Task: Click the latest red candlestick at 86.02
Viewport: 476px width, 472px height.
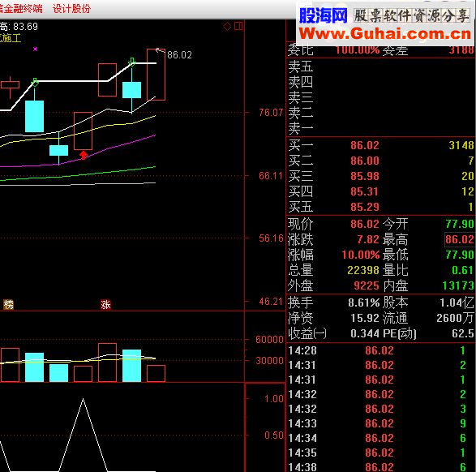Action: 156,75
